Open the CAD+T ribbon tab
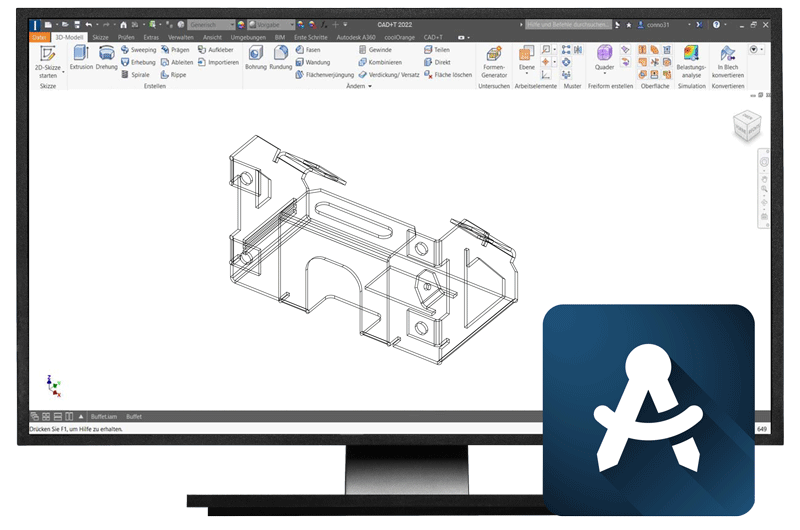 (433, 37)
